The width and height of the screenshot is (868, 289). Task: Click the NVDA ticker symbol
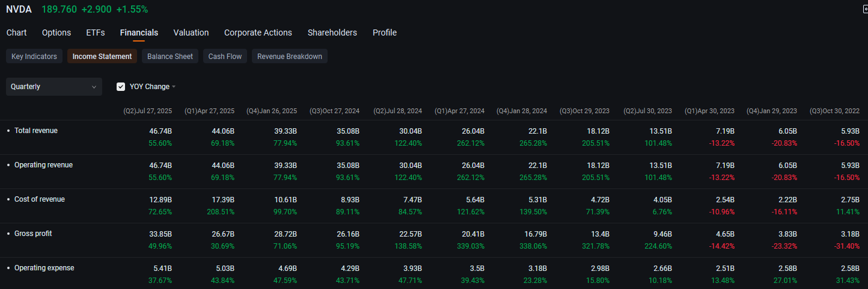tap(19, 9)
